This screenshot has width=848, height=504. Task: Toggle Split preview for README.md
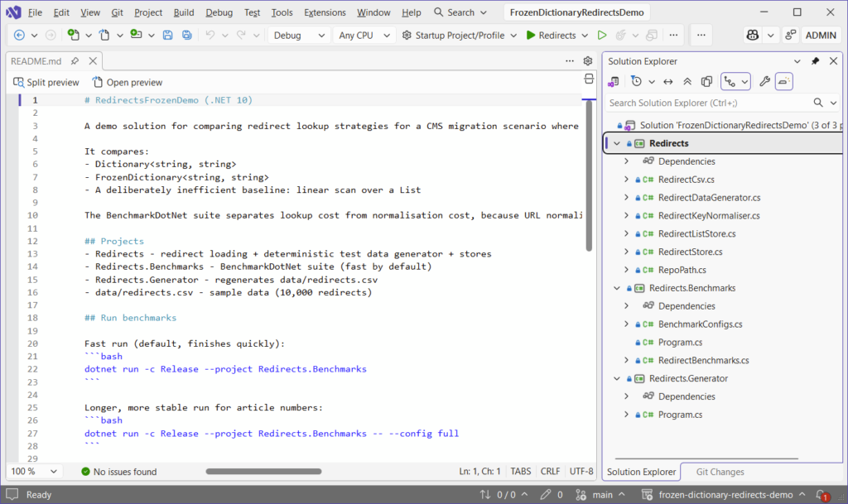click(46, 82)
